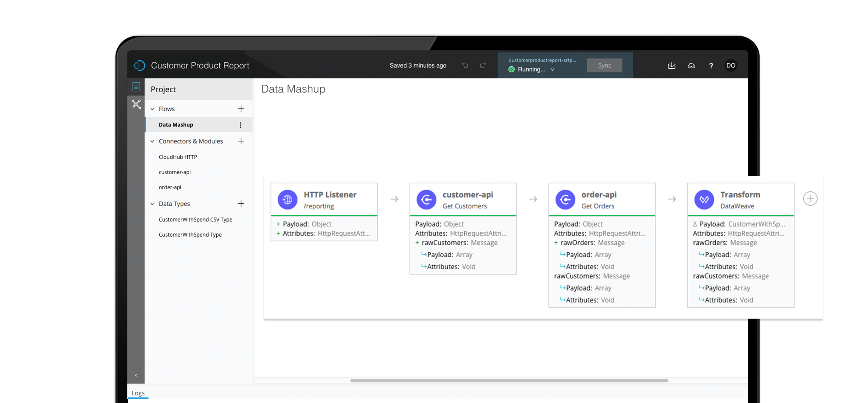Click the HTTP Listener card title

(330, 195)
